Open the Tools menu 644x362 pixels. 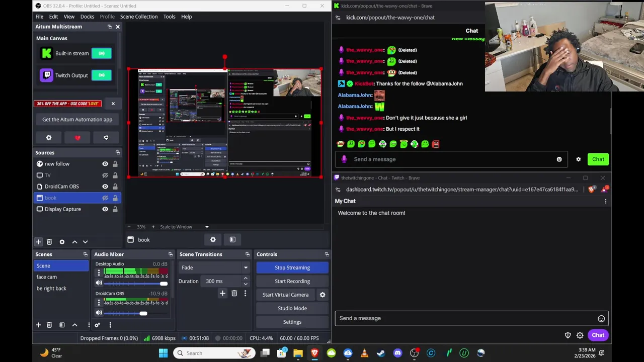click(169, 17)
